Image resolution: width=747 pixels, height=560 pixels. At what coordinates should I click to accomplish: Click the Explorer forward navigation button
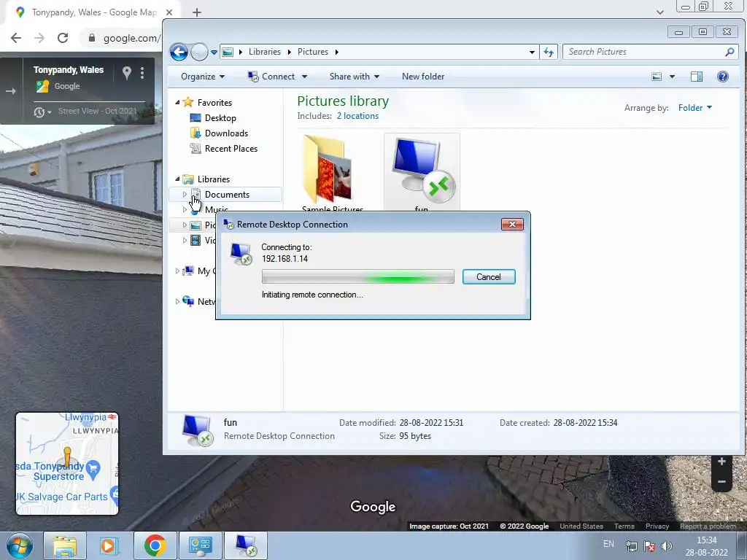click(x=199, y=52)
